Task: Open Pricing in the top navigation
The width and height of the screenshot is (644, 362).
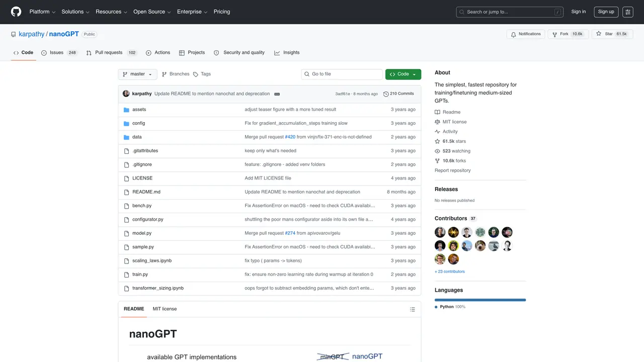Action: pos(222,12)
